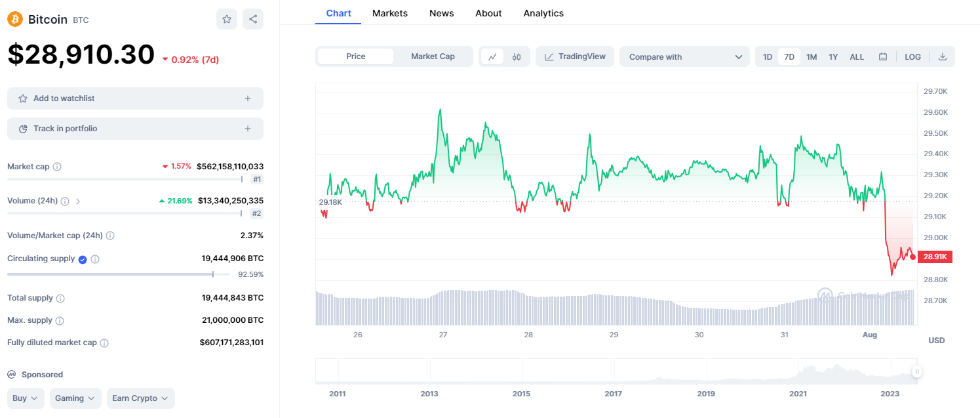Click the 19,444,906 BTC circulating value
The width and height of the screenshot is (980, 418).
click(233, 259)
